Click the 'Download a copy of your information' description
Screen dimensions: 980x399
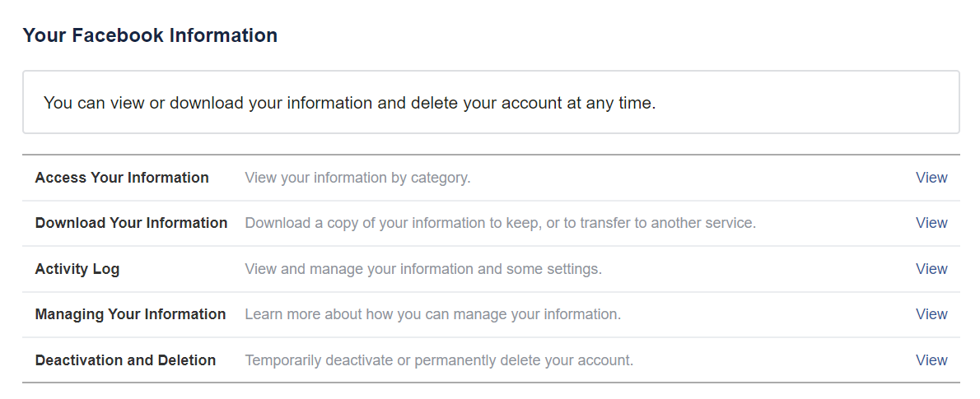pyautogui.click(x=500, y=223)
